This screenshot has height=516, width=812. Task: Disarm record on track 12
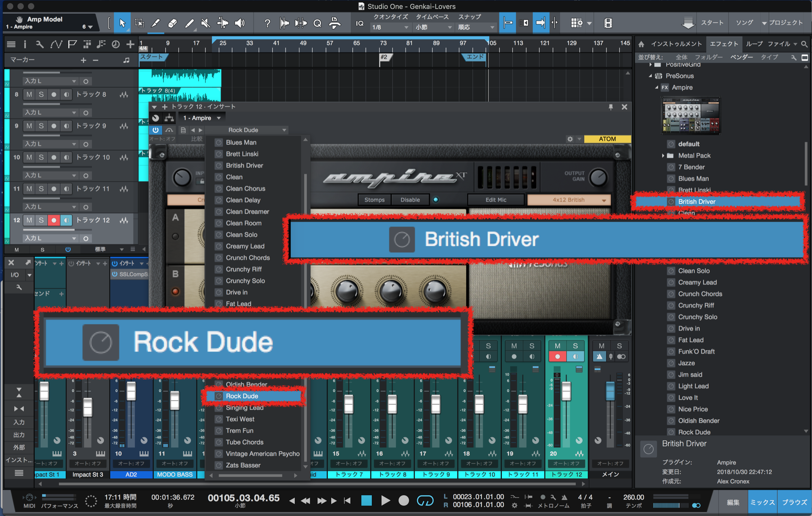click(54, 220)
